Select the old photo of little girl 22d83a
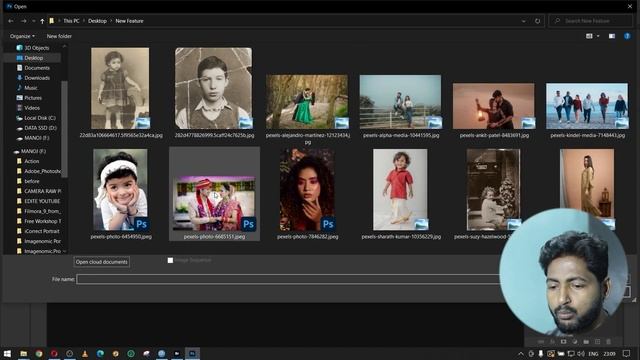The height and width of the screenshot is (360, 640). click(x=120, y=88)
